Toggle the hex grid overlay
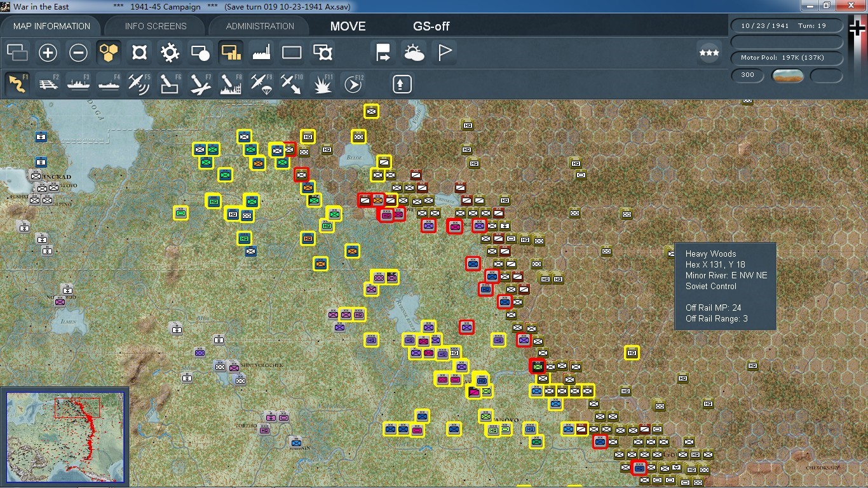868x488 pixels. 109,53
